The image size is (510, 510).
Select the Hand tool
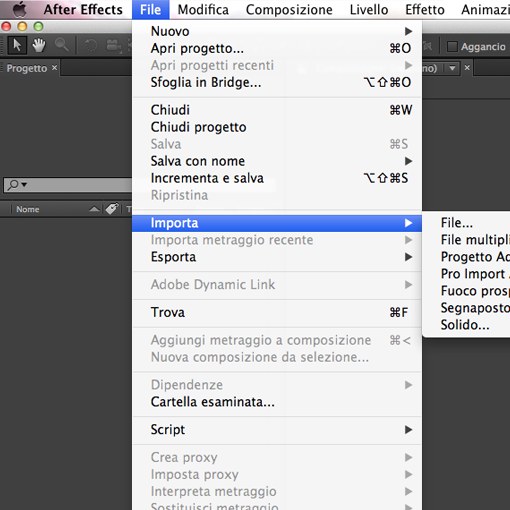(x=39, y=45)
